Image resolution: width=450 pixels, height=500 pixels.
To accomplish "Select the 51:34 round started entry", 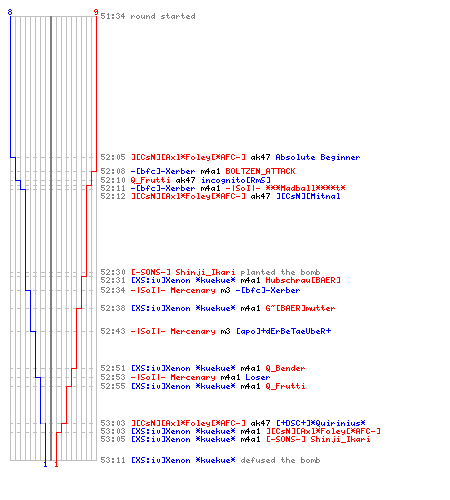I will pyautogui.click(x=148, y=16).
